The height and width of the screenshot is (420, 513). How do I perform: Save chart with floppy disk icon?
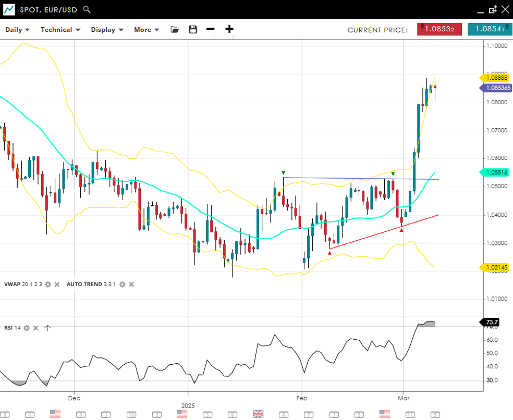pos(193,30)
